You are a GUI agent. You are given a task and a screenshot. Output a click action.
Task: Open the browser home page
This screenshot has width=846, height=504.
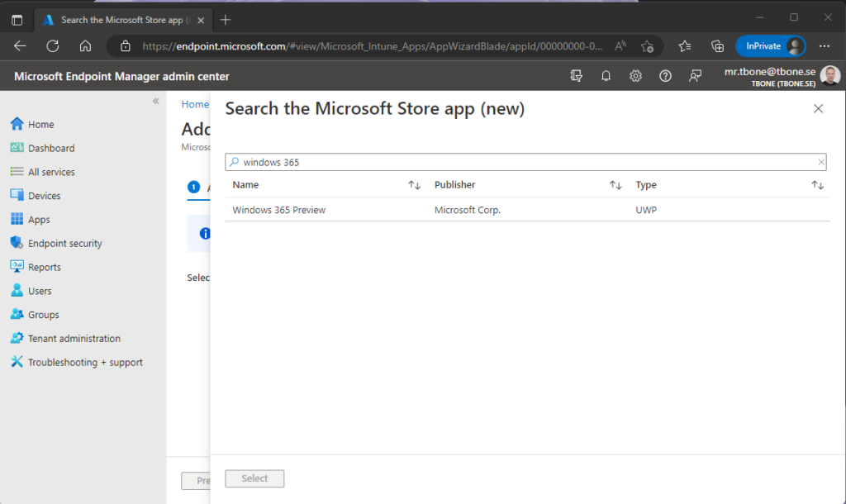85,46
